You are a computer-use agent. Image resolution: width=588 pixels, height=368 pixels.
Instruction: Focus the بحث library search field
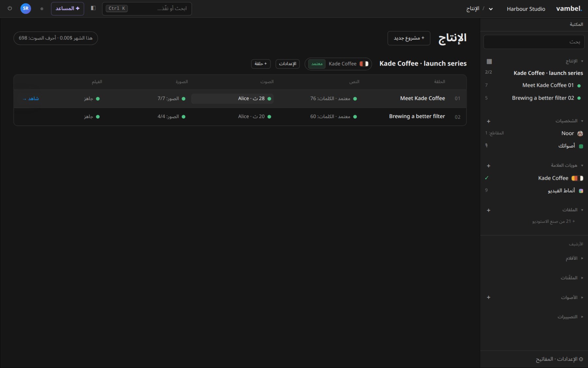534,42
